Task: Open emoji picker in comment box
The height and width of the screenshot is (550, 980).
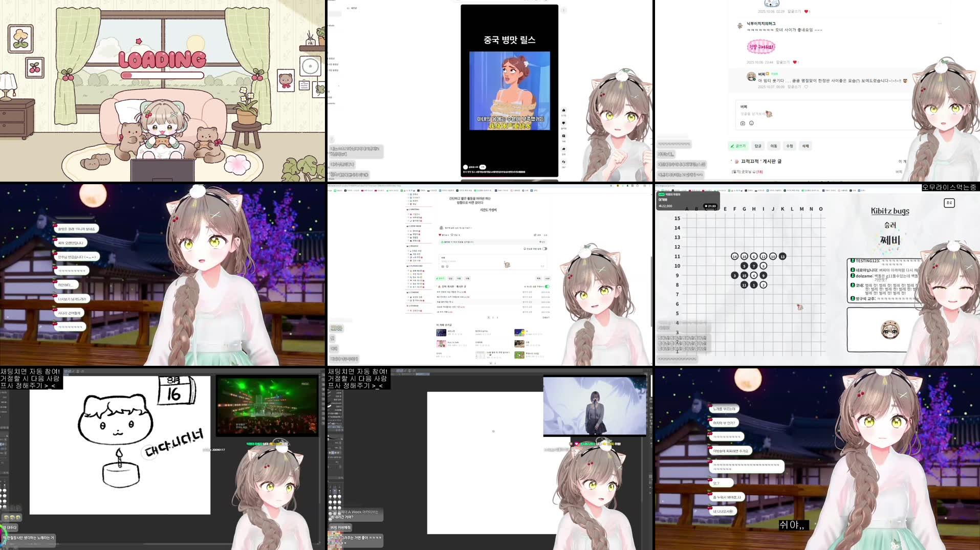Action: click(751, 123)
